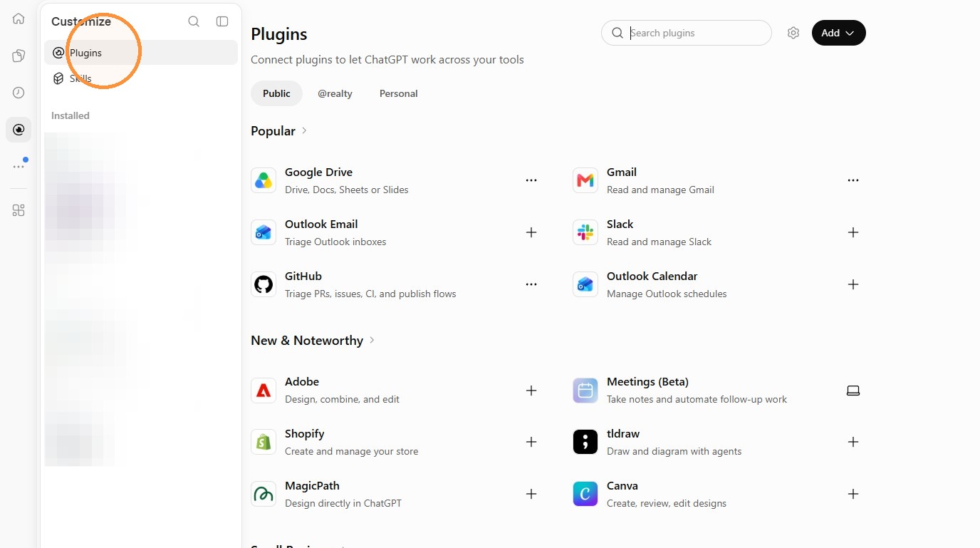Focus the Search plugins field
The height and width of the screenshot is (548, 980).
[x=687, y=33]
